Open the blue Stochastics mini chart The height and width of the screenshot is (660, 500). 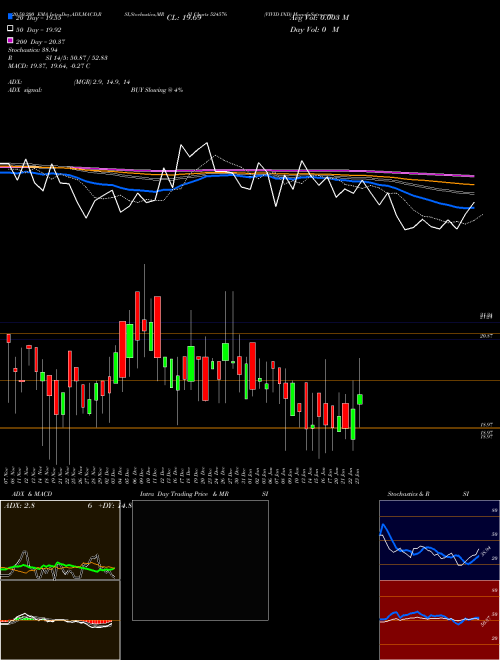[x=439, y=540]
